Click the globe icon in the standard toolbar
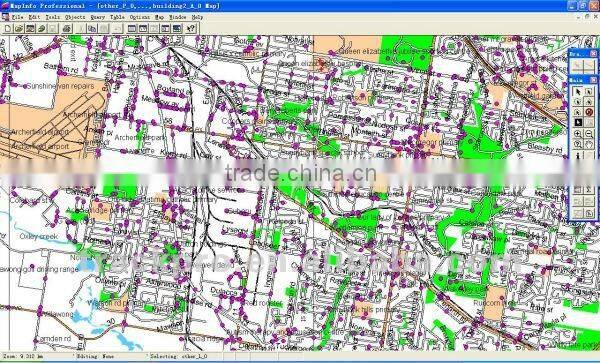 [x=41, y=28]
